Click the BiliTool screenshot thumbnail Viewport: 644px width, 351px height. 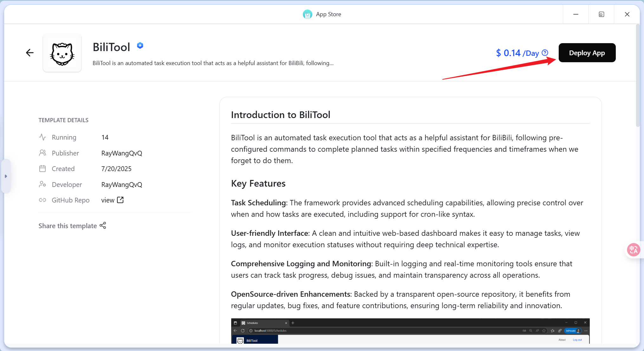(410, 331)
